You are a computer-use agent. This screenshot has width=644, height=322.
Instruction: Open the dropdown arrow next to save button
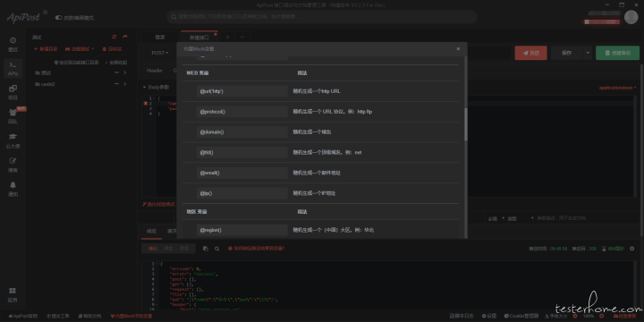pos(588,53)
